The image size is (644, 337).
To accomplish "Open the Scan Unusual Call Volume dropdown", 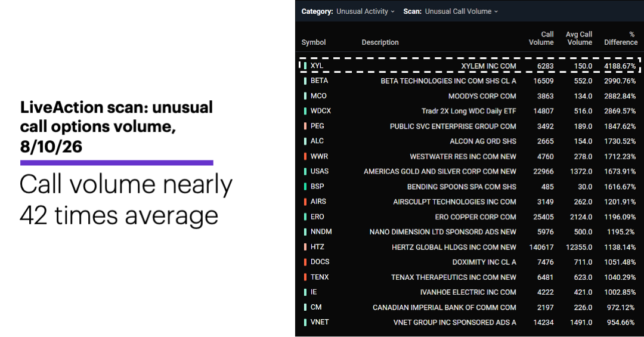I will pyautogui.click(x=461, y=11).
